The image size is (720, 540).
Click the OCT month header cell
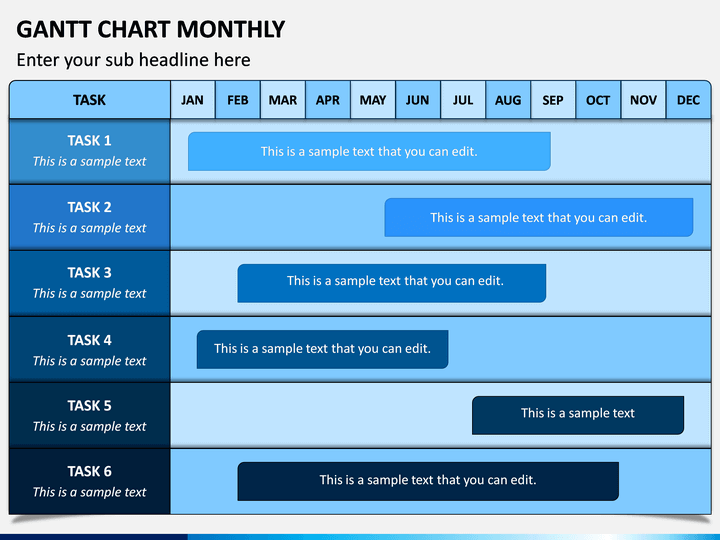click(x=598, y=100)
